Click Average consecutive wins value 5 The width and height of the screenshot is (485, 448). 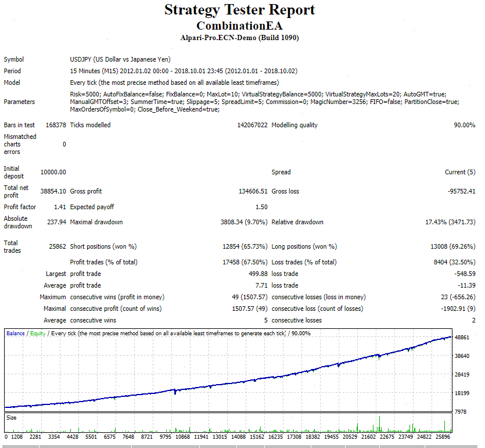pyautogui.click(x=265, y=321)
